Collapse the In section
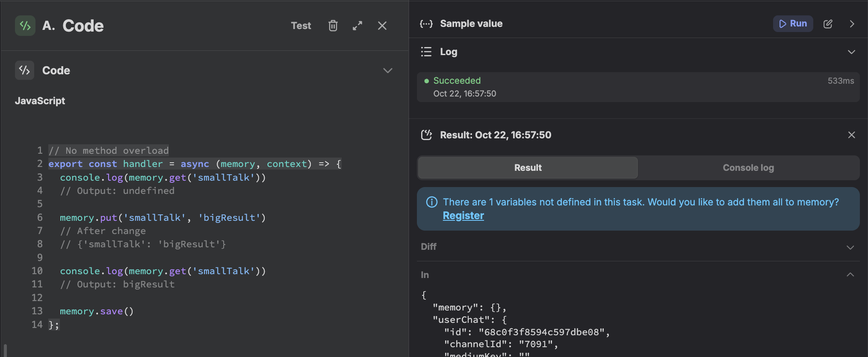 click(850, 275)
